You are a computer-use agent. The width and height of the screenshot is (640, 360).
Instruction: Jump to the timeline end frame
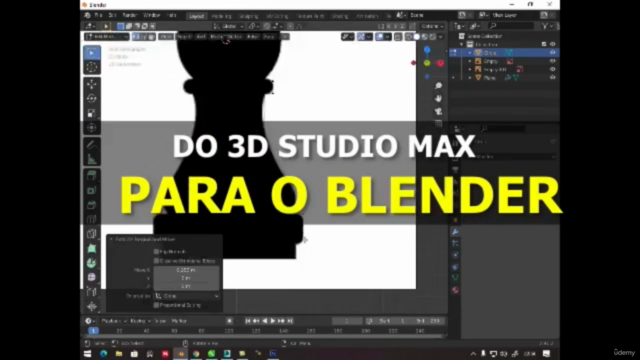[x=290, y=321]
